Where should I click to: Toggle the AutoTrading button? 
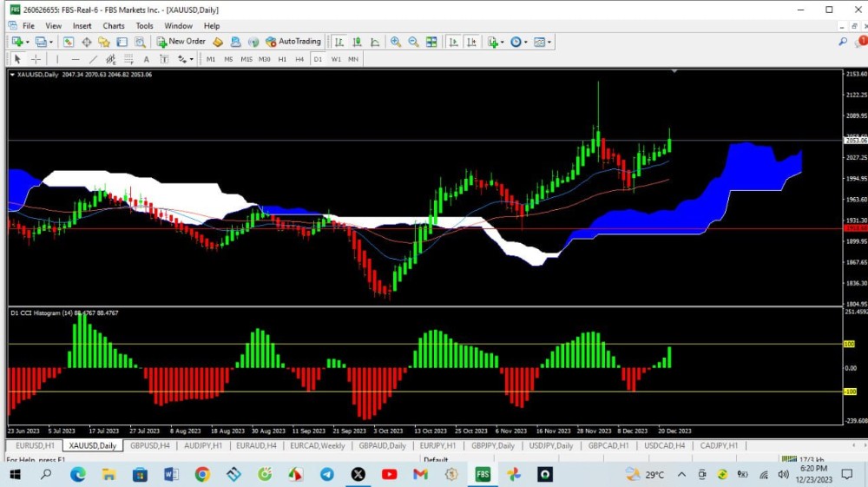[293, 42]
